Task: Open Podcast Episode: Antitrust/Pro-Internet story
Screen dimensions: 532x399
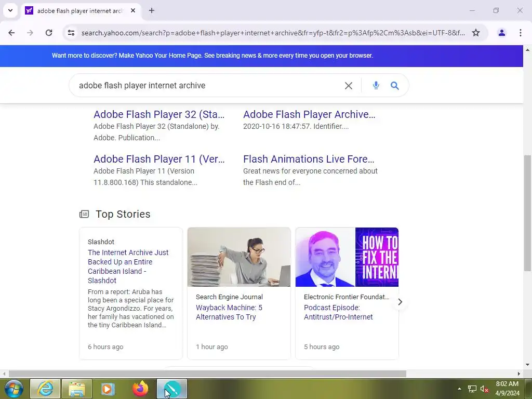Action: (x=338, y=312)
